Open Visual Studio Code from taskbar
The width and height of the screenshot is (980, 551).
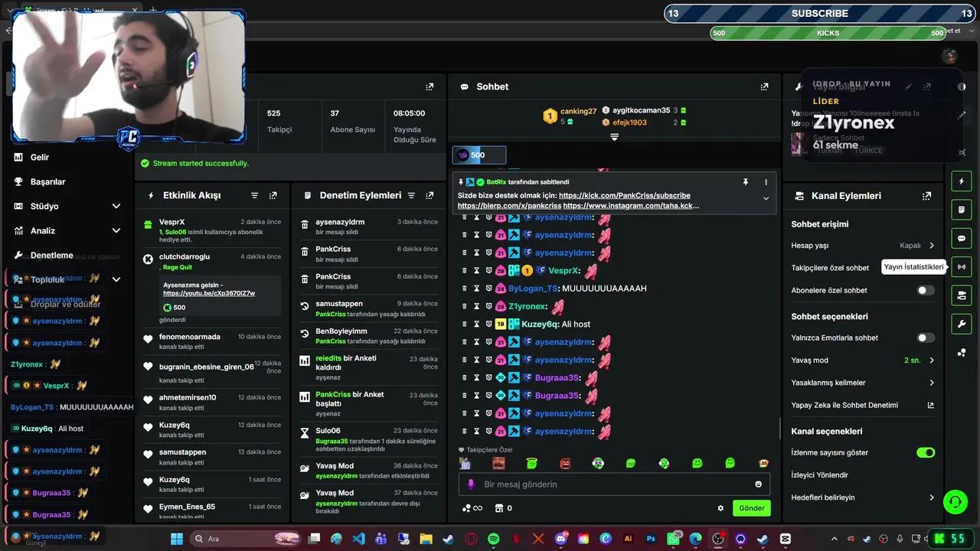pos(358,539)
